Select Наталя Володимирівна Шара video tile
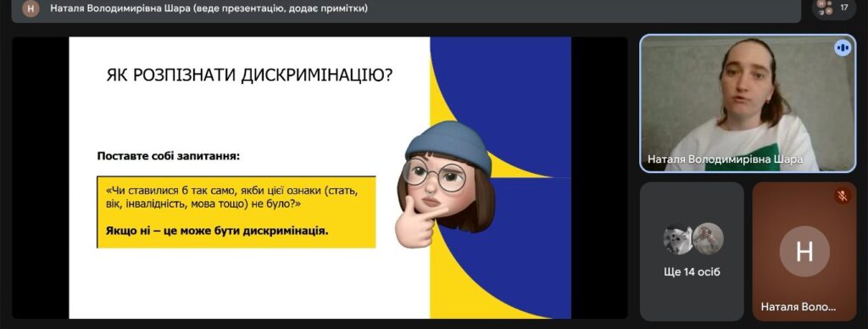Image resolution: width=868 pixels, height=329 pixels. [748, 103]
